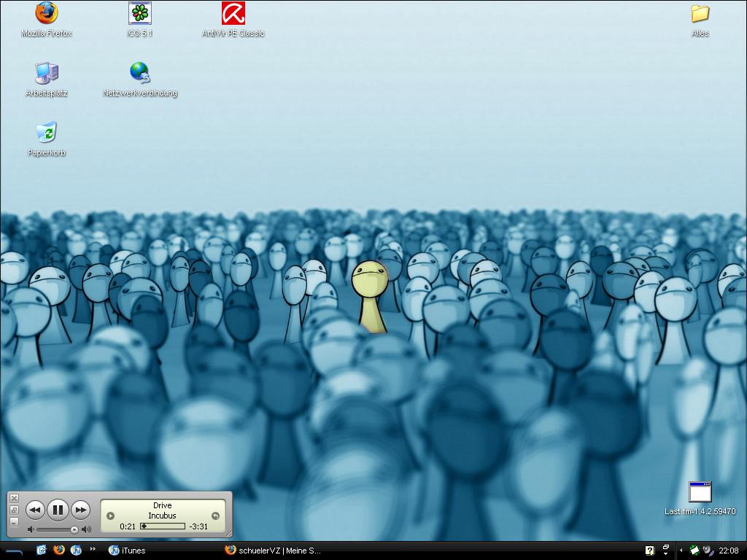Click the remaining time -3:31 in iTunes
This screenshot has height=560, width=747.
tap(198, 526)
